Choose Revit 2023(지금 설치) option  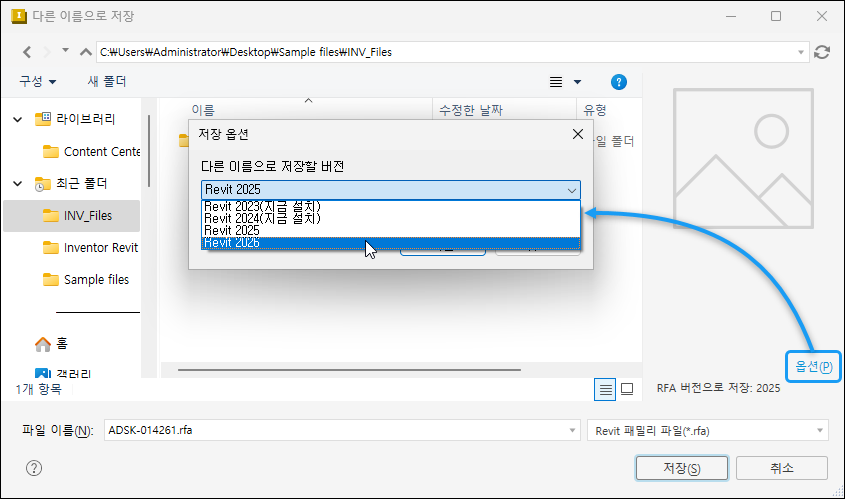coord(391,206)
